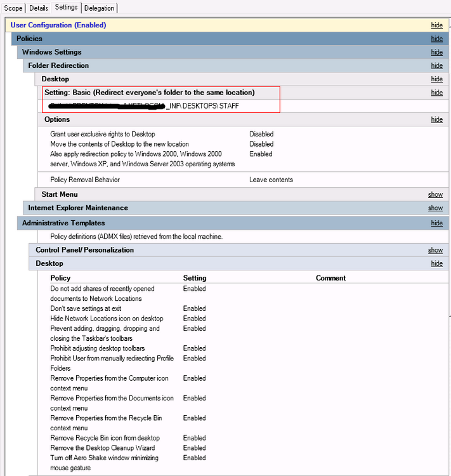Click the Internet Explorer Maintenance heading

click(x=78, y=208)
